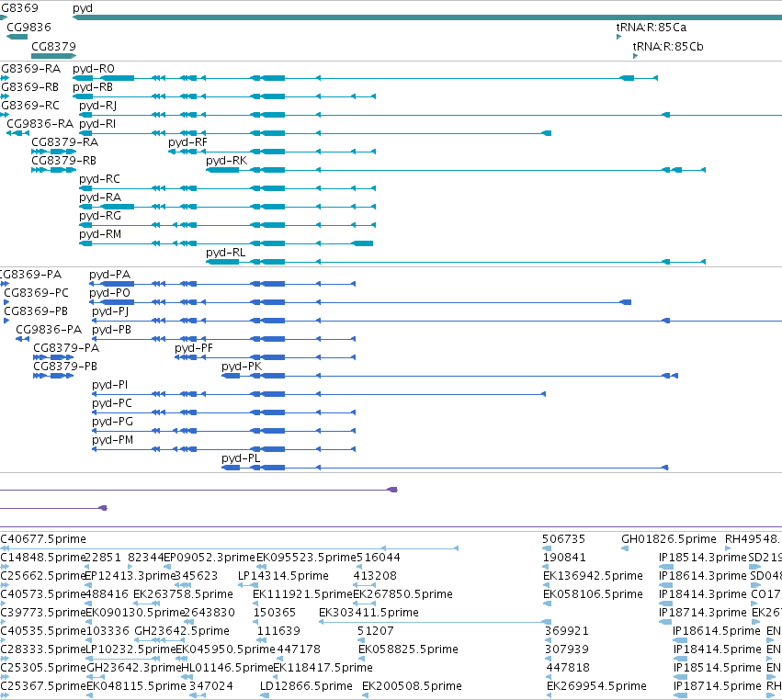Click the pyd-RF transcript label
The image size is (782, 700).
[187, 142]
